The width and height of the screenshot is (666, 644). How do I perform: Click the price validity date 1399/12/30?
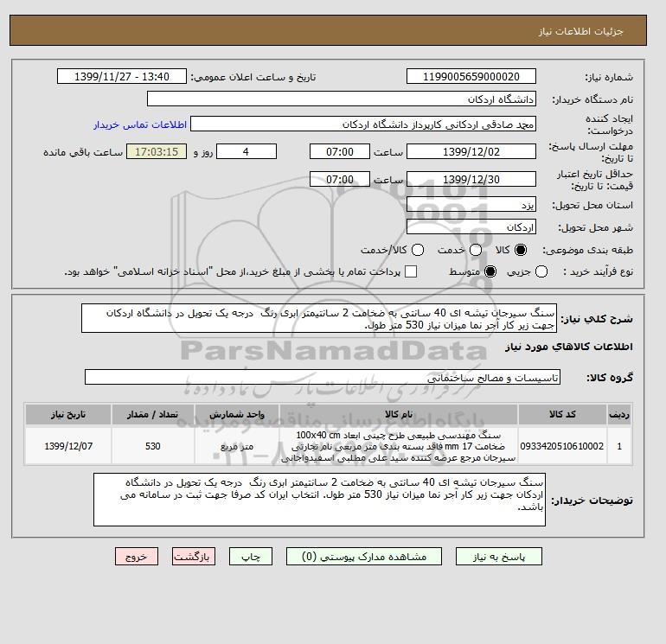[x=471, y=179]
